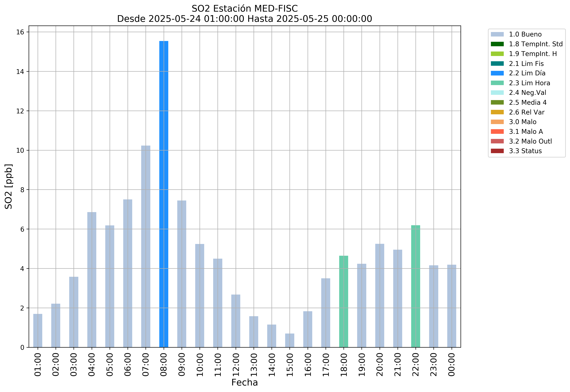Click the last bar at 00:00
570x392 pixels.
[x=452, y=306]
